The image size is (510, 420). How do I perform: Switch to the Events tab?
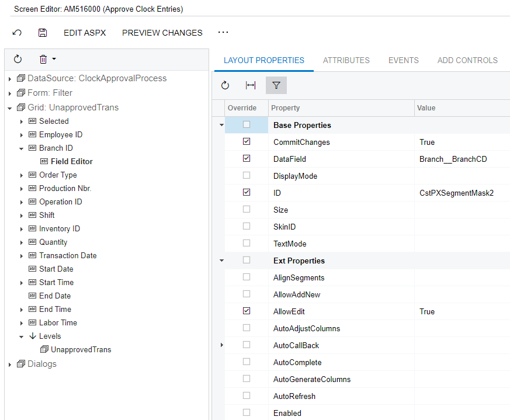(x=403, y=61)
